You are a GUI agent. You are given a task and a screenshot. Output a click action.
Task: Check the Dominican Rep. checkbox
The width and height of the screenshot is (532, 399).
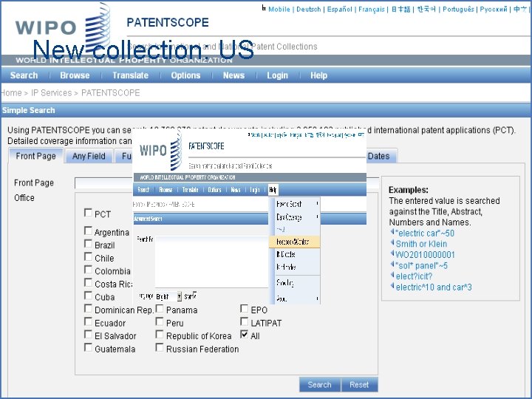(88, 309)
